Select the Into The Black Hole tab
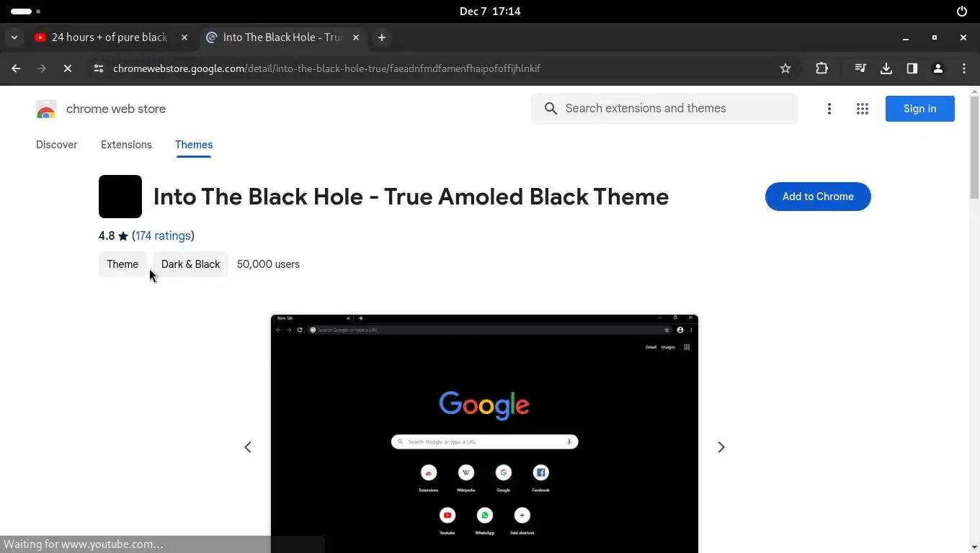This screenshot has width=980, height=553. click(x=282, y=37)
